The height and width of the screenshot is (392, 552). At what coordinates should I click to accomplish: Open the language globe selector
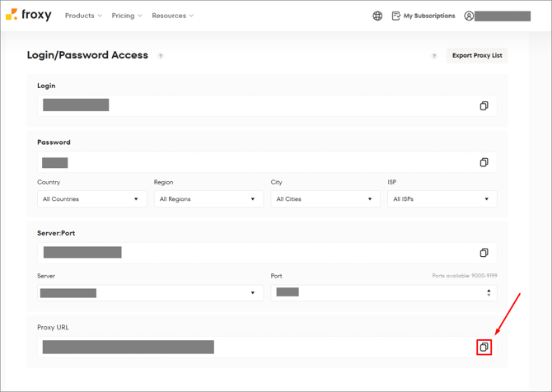[377, 16]
